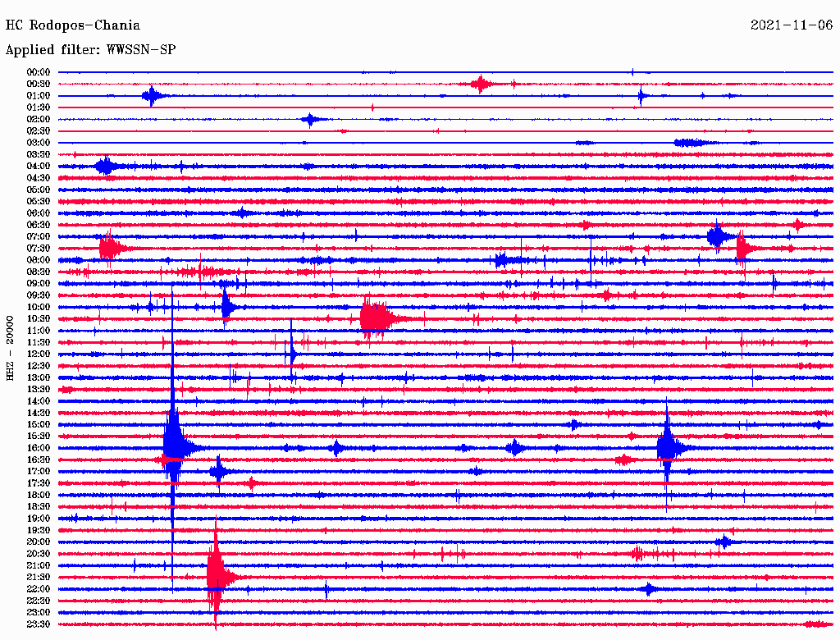Select the 00:00 time row label
Image resolution: width=840 pixels, height=640 pixels.
click(39, 72)
